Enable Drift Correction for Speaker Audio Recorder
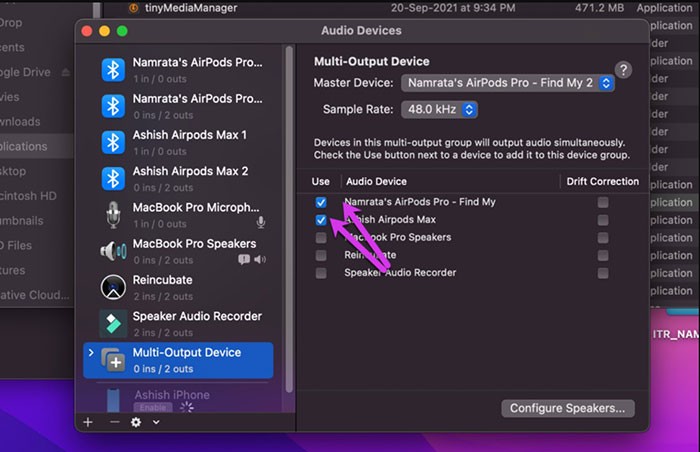Image resolution: width=700 pixels, height=452 pixels. point(603,273)
